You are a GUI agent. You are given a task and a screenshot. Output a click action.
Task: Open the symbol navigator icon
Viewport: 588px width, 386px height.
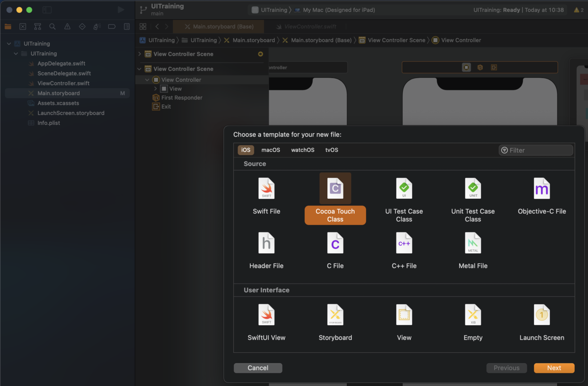[38, 26]
